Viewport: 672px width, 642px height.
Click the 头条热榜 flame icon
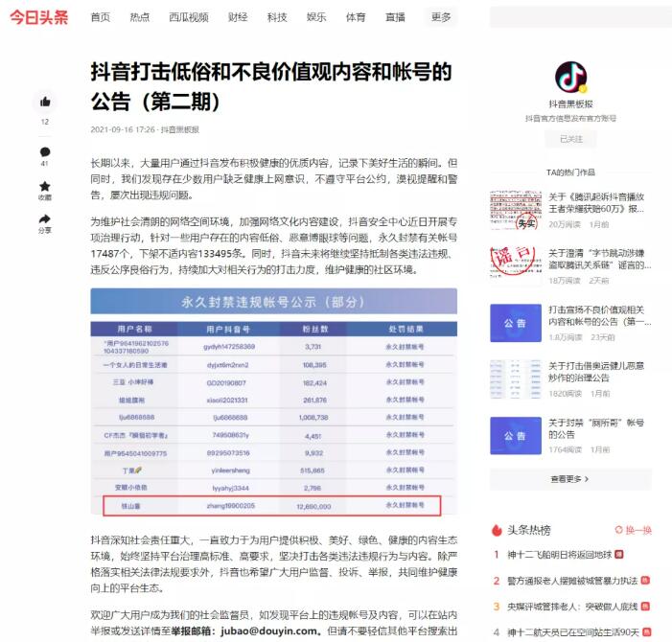497,530
